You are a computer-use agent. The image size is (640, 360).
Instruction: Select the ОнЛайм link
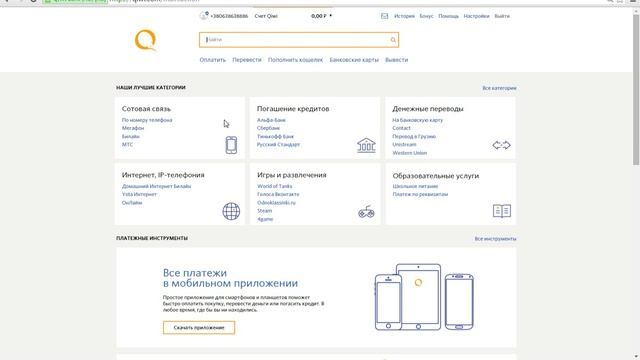coord(132,203)
